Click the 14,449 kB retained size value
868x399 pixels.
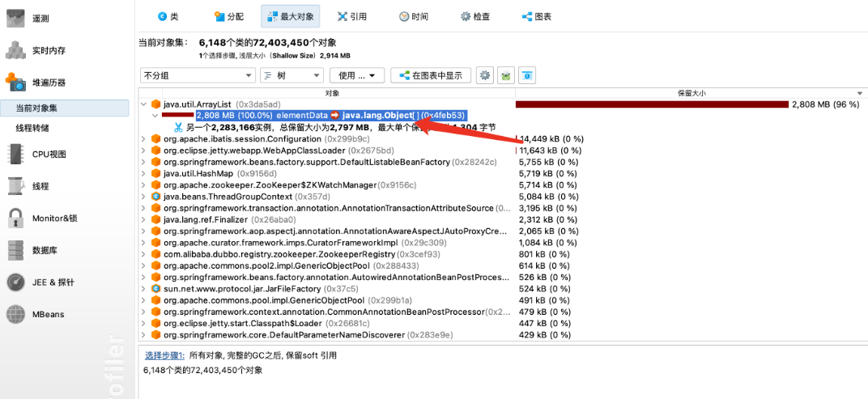pyautogui.click(x=551, y=139)
